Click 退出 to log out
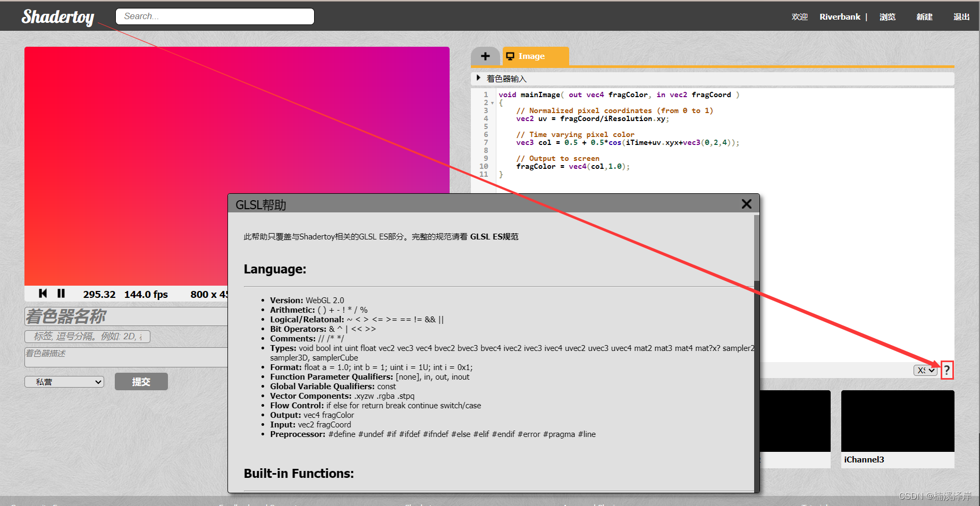The height and width of the screenshot is (506, 980). 961,17
